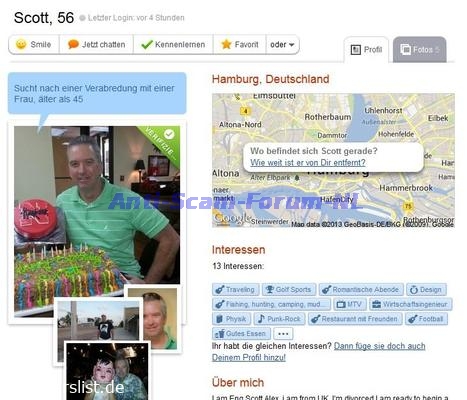The width and height of the screenshot is (467, 400).
Task: Send a Smile with the smiley icon
Action: point(21,44)
